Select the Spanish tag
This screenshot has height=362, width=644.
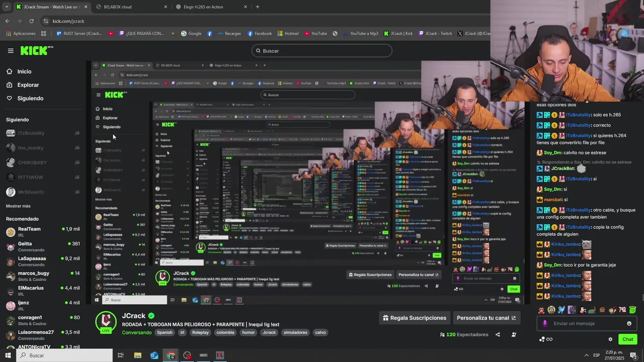click(165, 332)
